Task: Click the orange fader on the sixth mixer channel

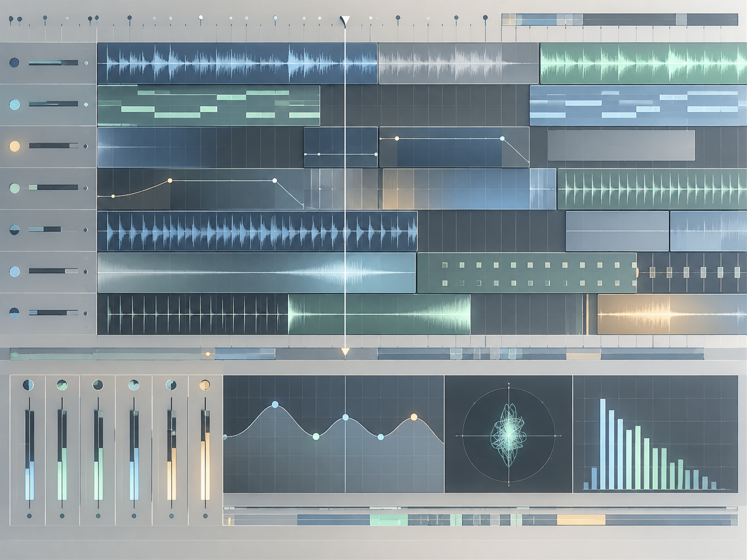Action: pyautogui.click(x=205, y=455)
